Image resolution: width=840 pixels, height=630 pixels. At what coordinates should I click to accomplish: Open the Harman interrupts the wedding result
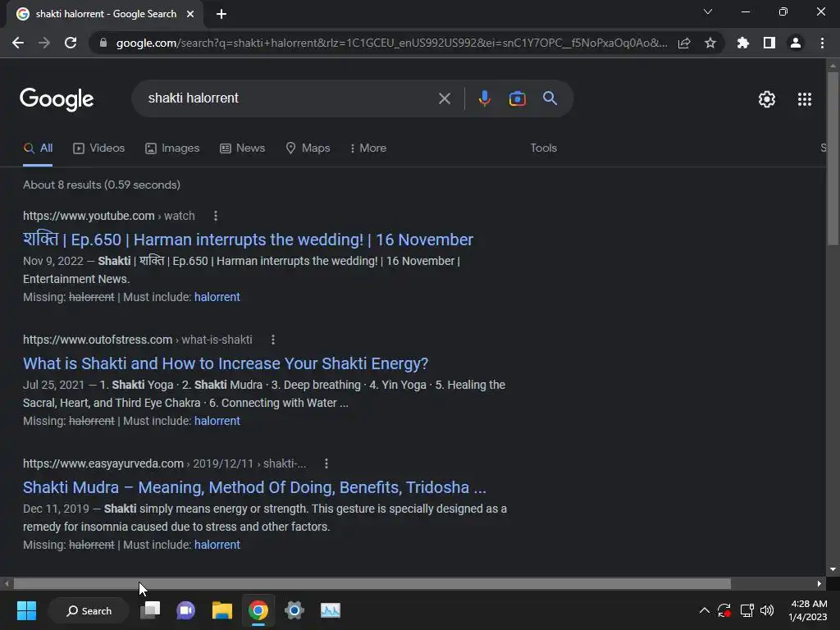(x=248, y=240)
